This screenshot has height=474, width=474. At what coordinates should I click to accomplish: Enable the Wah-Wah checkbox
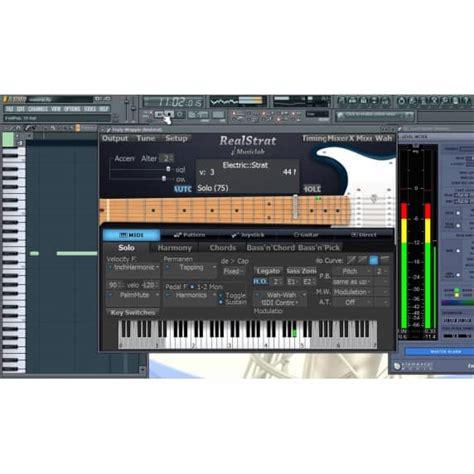click(x=257, y=295)
